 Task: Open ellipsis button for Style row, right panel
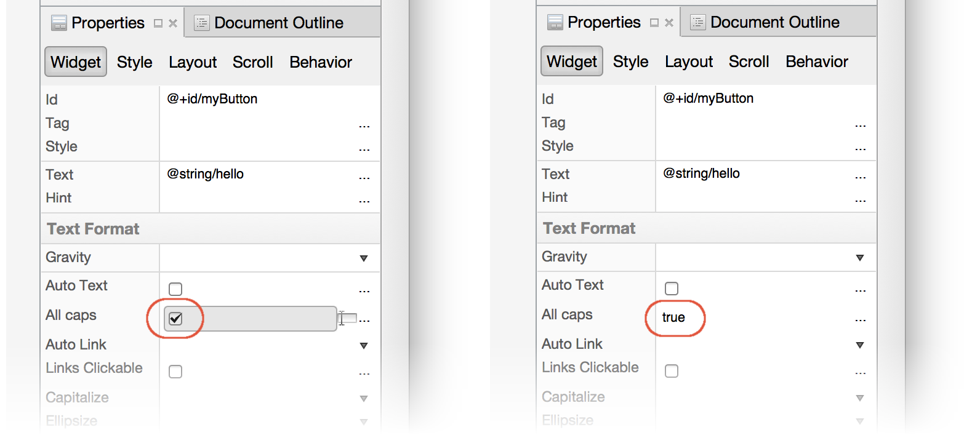tap(861, 149)
